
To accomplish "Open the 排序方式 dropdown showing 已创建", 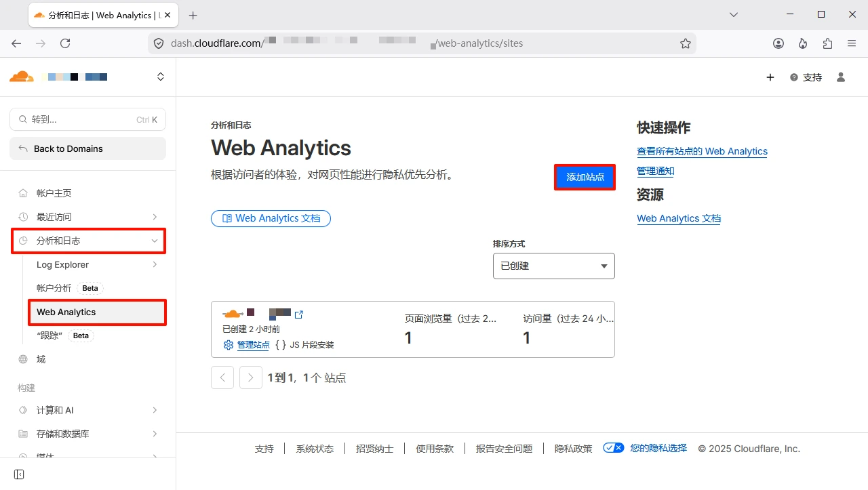I will (553, 266).
